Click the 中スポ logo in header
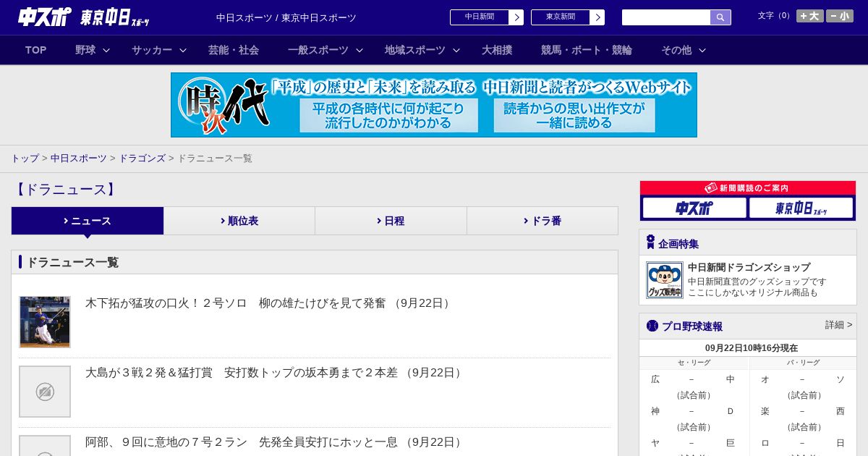 [x=45, y=17]
